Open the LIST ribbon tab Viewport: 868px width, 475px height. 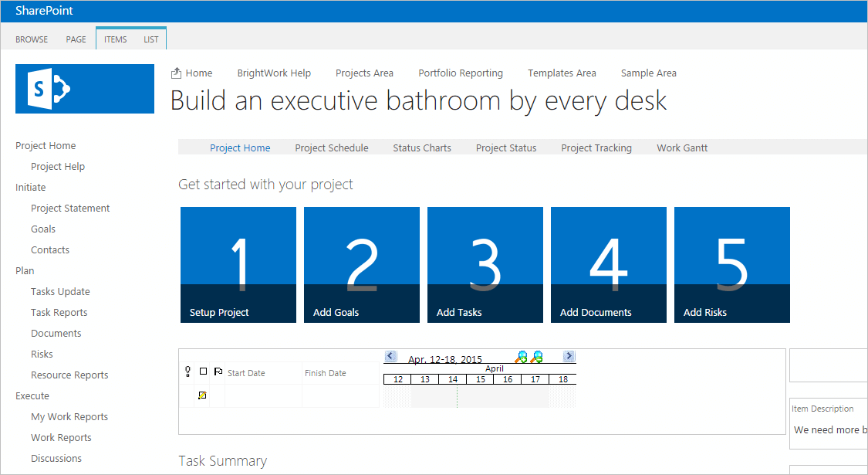coord(150,39)
